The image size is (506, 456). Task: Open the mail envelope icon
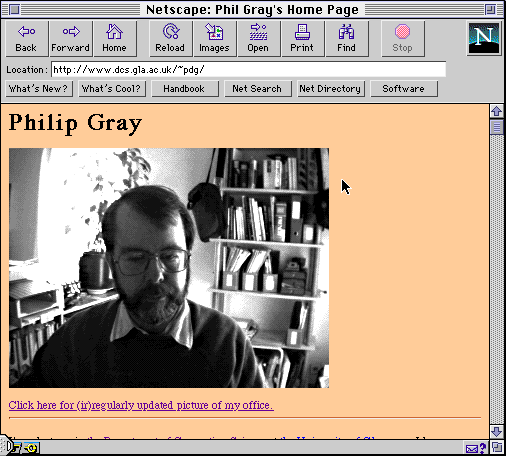click(x=475, y=448)
